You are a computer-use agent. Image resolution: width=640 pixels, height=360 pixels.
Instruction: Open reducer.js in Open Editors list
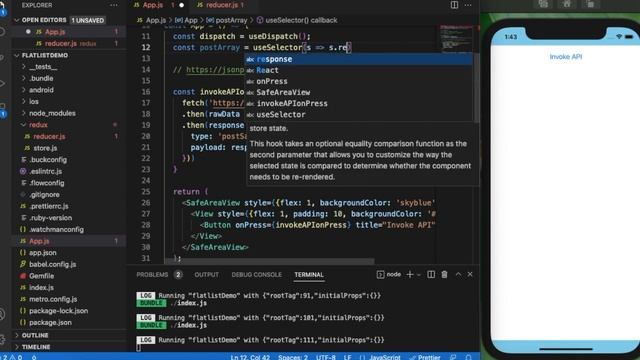70,43
